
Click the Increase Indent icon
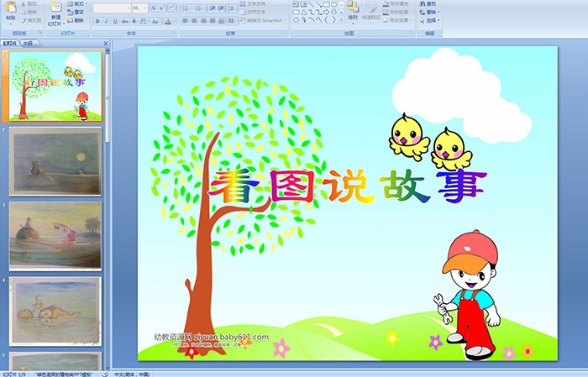(x=221, y=8)
